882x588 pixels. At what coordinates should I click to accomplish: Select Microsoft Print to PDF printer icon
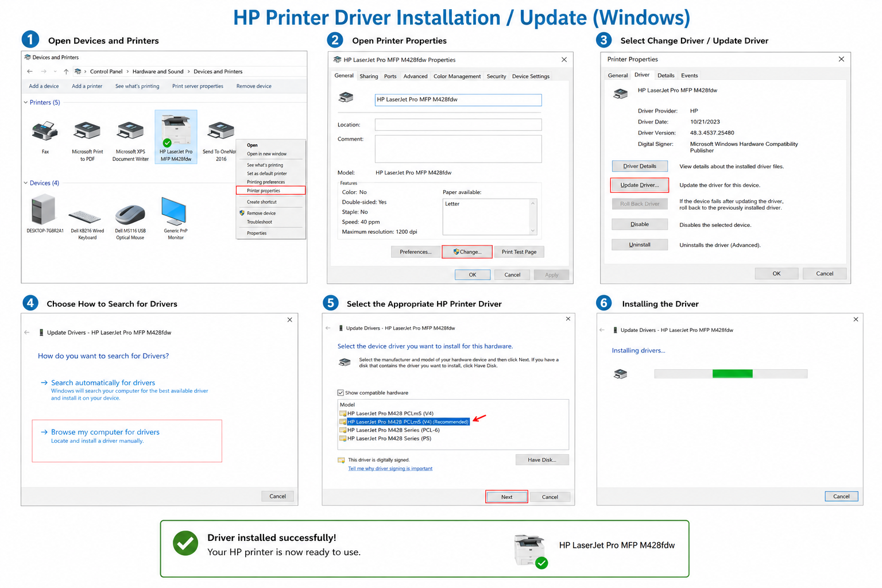(87, 131)
